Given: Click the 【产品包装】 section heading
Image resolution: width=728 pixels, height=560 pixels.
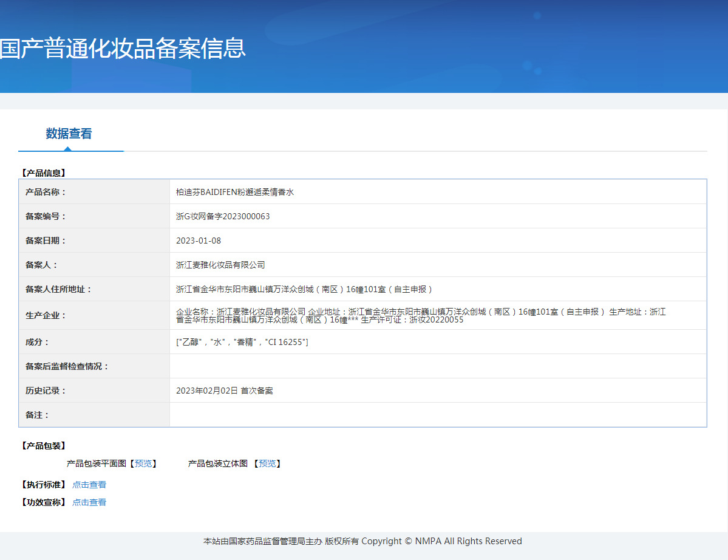Looking at the screenshot, I should click(44, 446).
